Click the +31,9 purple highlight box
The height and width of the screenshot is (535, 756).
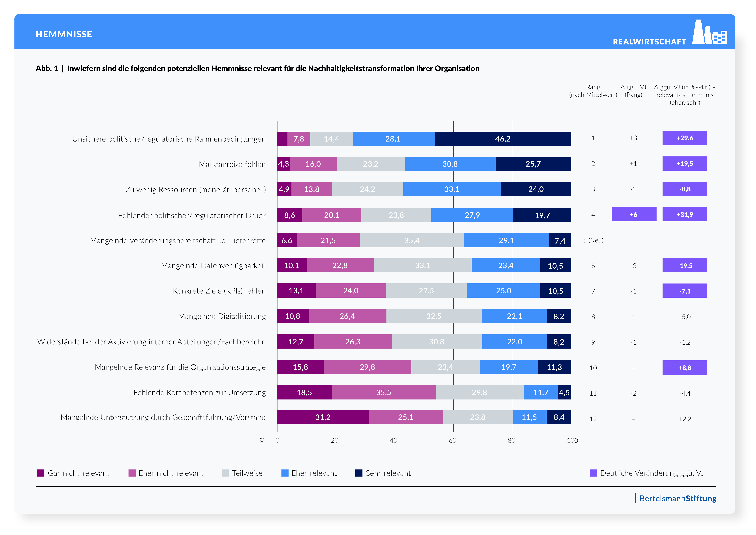[x=685, y=214]
